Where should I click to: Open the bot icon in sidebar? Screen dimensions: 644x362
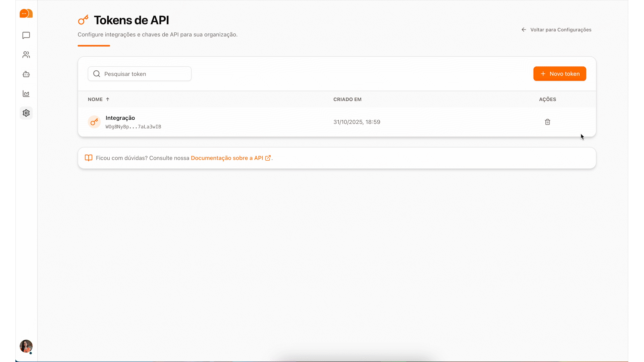[x=26, y=74]
